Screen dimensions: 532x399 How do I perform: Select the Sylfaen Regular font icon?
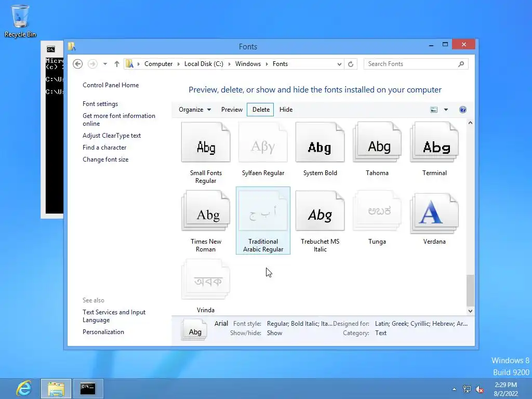[x=263, y=142]
